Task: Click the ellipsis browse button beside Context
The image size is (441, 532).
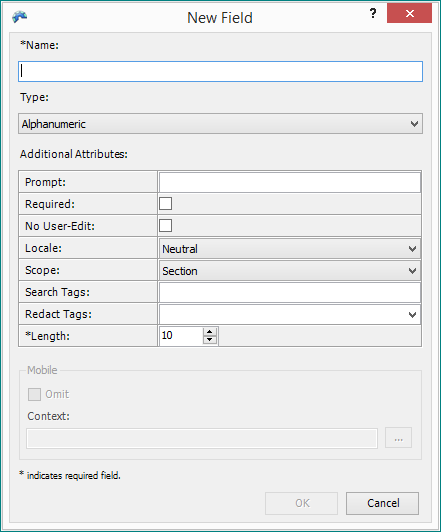Action: coord(399,438)
